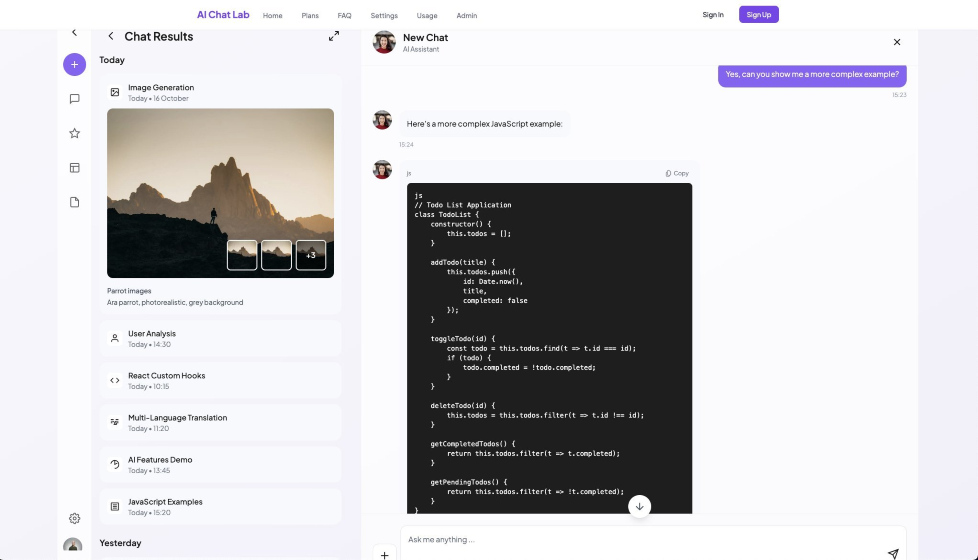This screenshot has width=978, height=560.
Task: Click the Sign In link
Action: (x=712, y=15)
